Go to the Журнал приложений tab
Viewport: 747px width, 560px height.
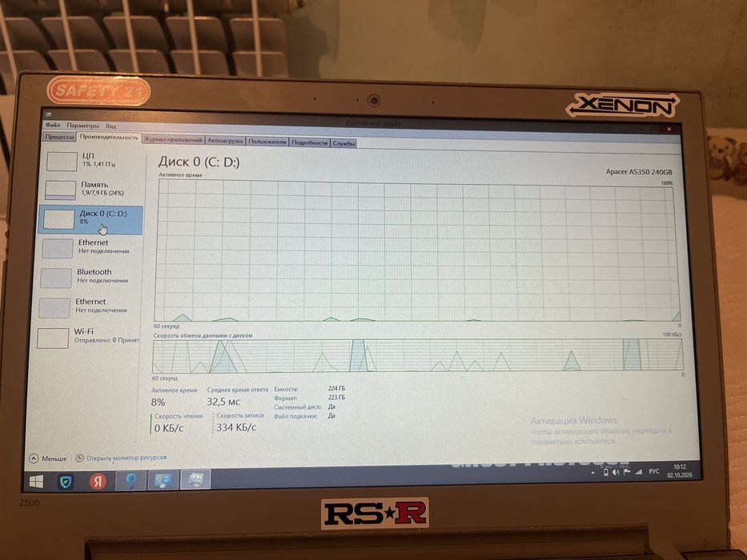point(173,140)
